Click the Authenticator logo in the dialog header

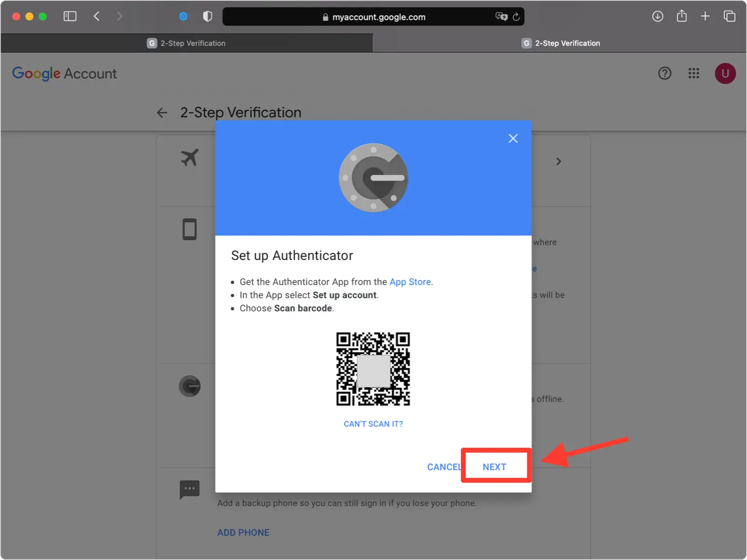tap(373, 177)
